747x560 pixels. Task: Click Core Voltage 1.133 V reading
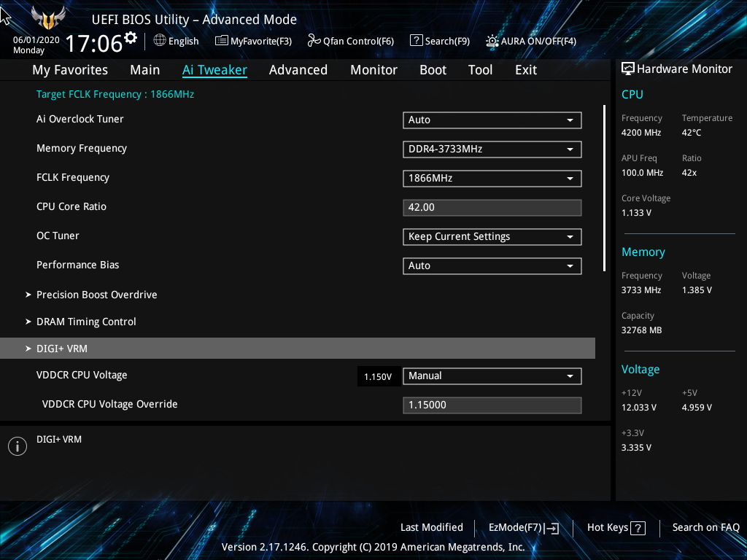coord(636,213)
